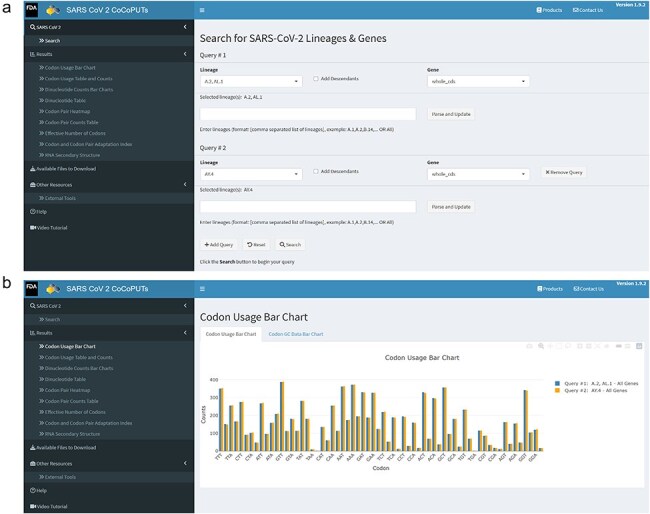Open RNA Secondary Structure in panel a sidebar
The width and height of the screenshot is (650, 514).
click(69, 155)
